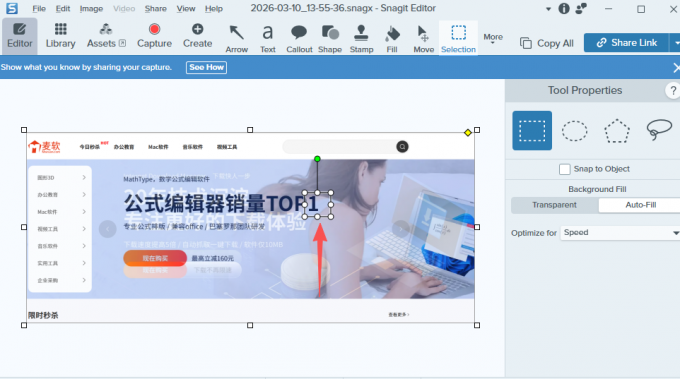Open the Assets panel
The width and height of the screenshot is (680, 379).
pyautogui.click(x=106, y=36)
